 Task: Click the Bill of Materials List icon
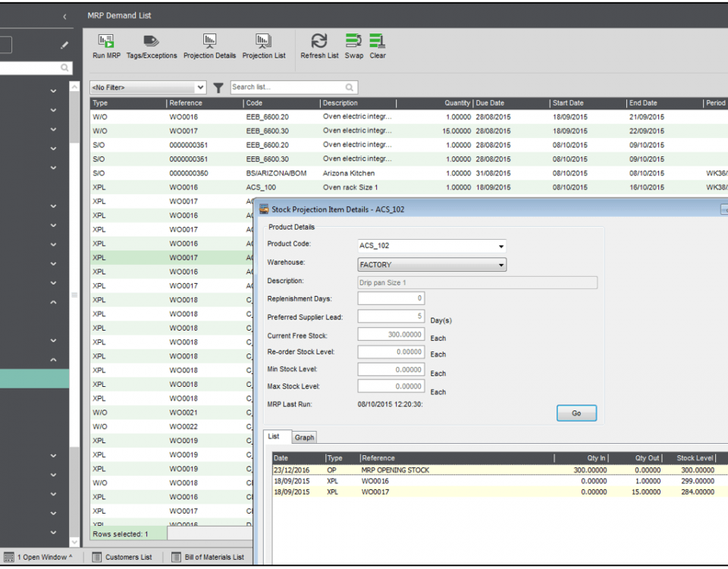pyautogui.click(x=177, y=557)
